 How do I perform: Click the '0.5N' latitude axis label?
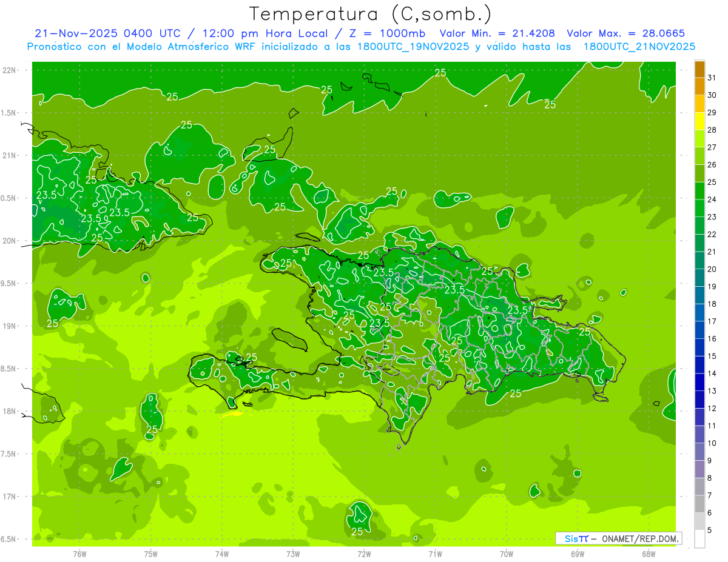click(x=8, y=198)
